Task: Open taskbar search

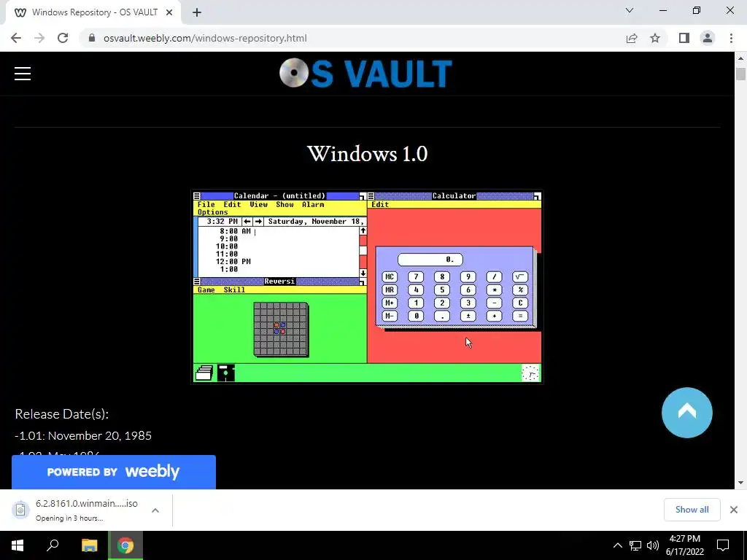Action: 53,545
